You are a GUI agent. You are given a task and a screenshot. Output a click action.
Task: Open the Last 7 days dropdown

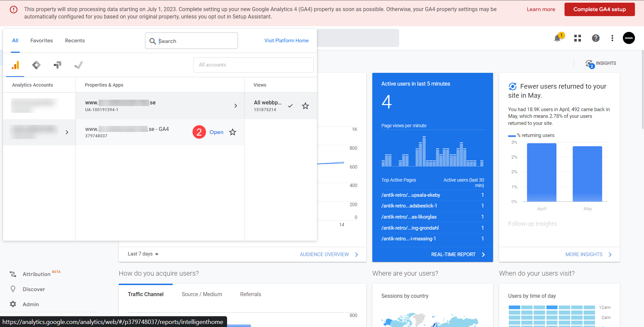(143, 254)
